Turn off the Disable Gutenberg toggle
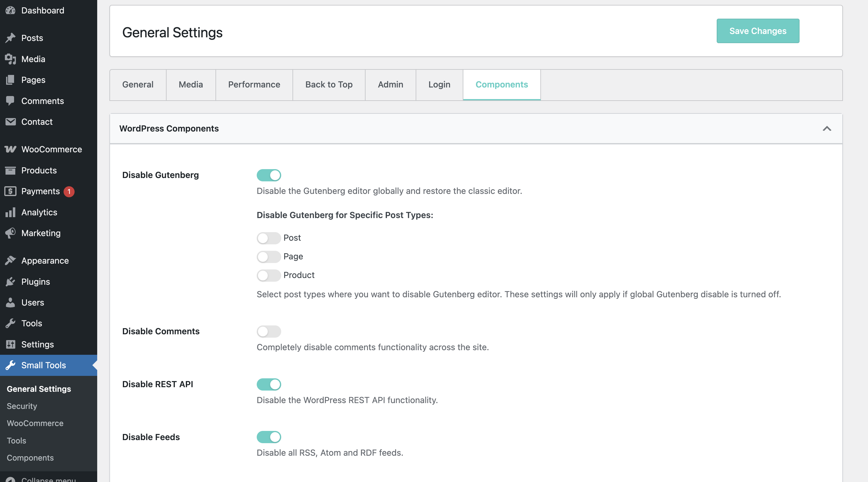 [x=269, y=175]
